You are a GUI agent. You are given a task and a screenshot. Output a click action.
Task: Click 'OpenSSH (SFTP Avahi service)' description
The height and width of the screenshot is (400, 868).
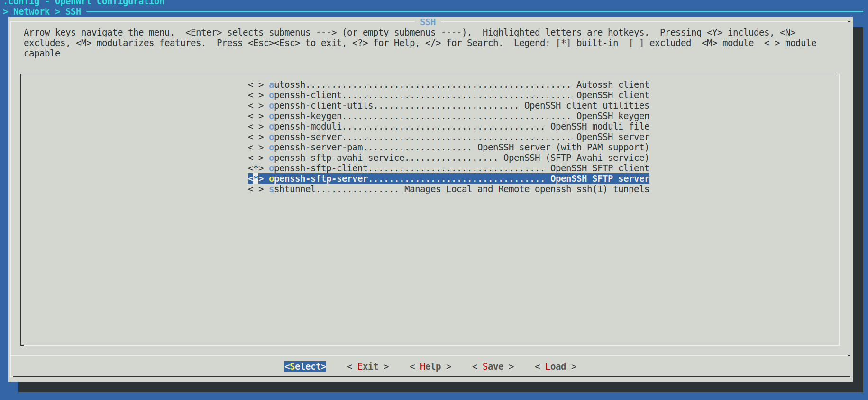(x=576, y=158)
